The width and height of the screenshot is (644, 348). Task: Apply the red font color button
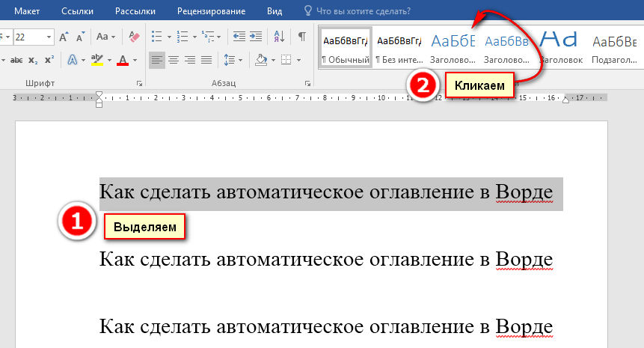[x=123, y=60]
